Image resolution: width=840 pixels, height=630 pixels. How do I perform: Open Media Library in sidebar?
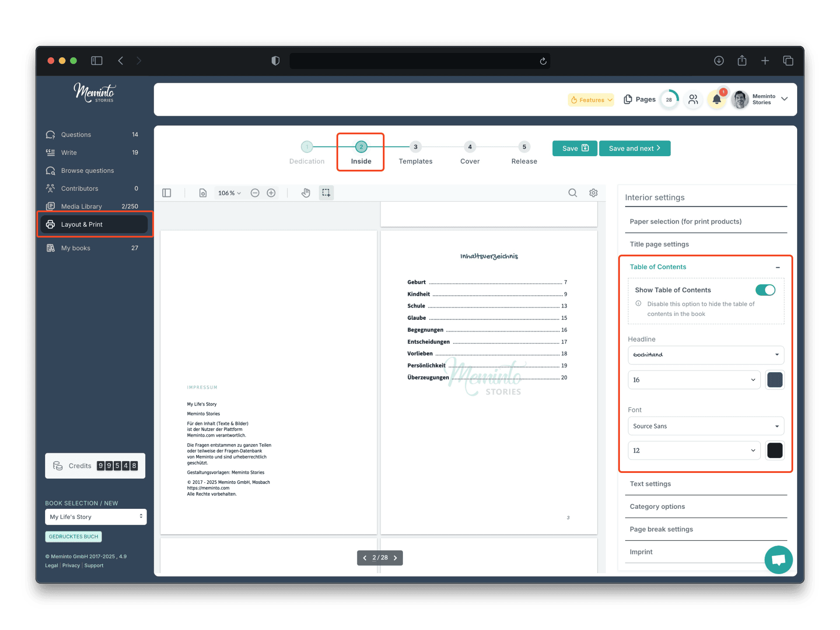[82, 206]
